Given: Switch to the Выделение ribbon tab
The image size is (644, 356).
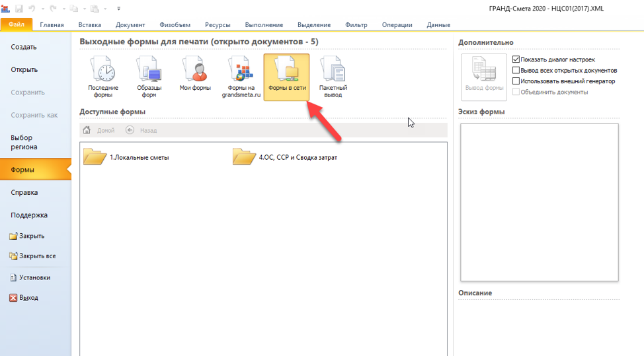Looking at the screenshot, I should [314, 24].
